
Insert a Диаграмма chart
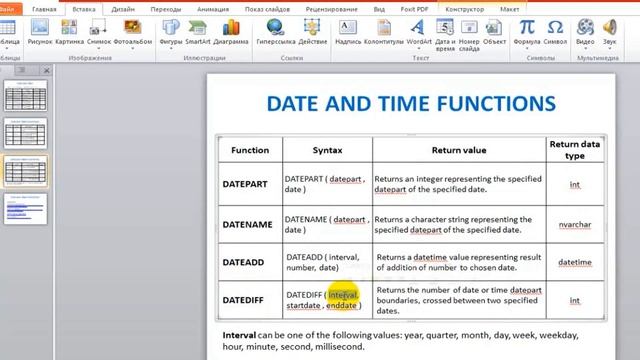[231, 32]
